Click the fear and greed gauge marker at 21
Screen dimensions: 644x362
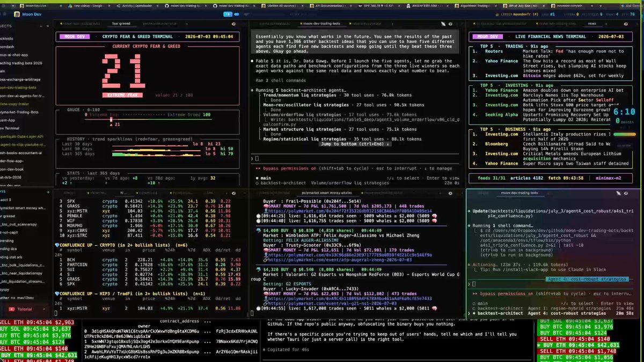111,120
